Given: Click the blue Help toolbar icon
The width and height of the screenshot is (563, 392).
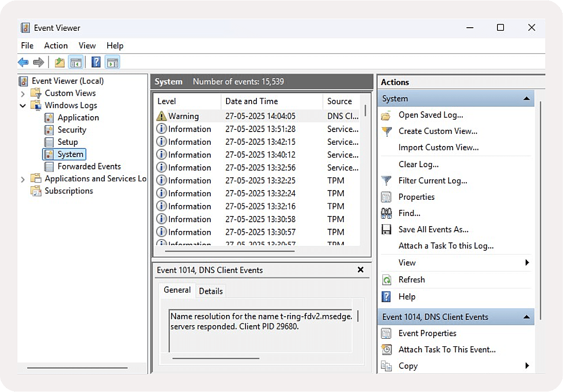Looking at the screenshot, I should tap(96, 62).
